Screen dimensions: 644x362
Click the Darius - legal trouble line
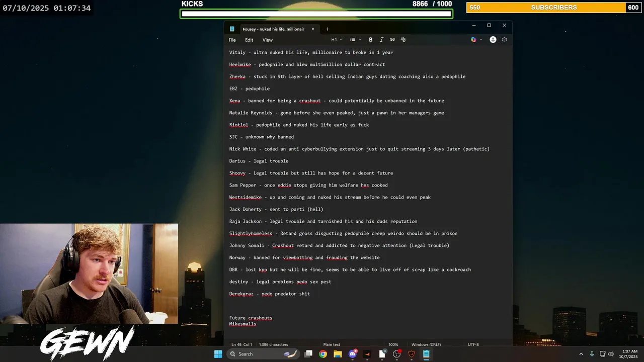[x=259, y=161]
